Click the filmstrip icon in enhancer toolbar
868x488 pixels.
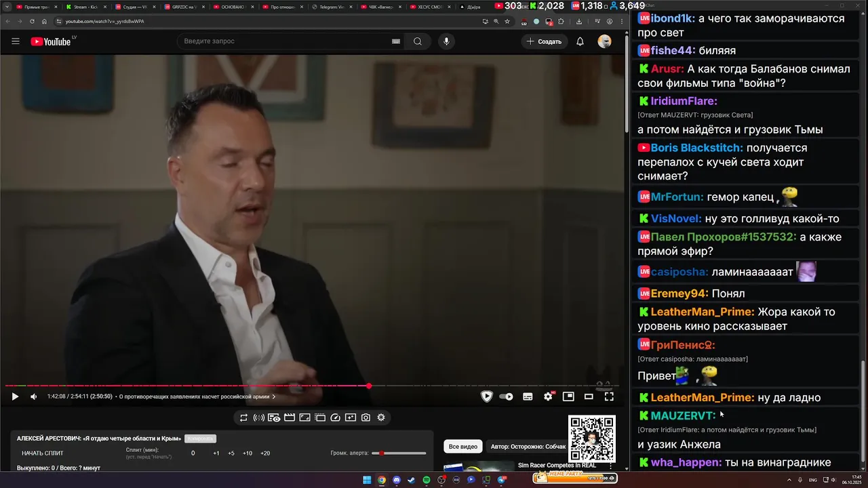click(290, 418)
